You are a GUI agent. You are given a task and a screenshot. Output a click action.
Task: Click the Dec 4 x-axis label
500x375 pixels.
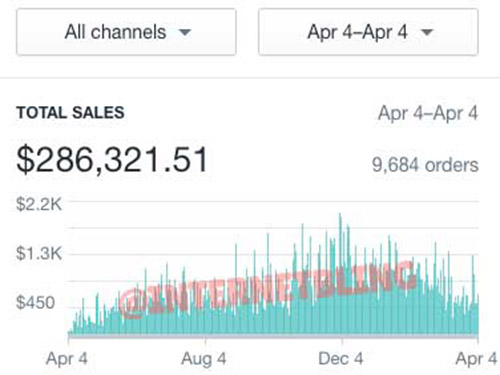(x=341, y=359)
